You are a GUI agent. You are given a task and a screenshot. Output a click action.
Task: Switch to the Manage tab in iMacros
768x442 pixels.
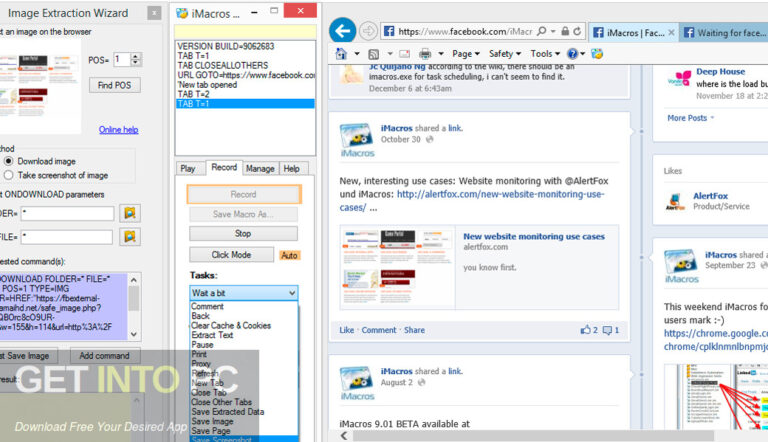(x=260, y=169)
